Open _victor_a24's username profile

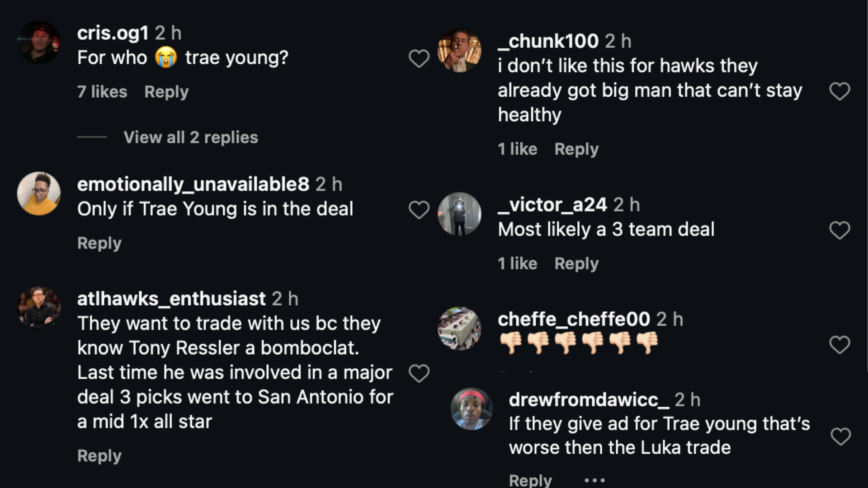point(552,205)
